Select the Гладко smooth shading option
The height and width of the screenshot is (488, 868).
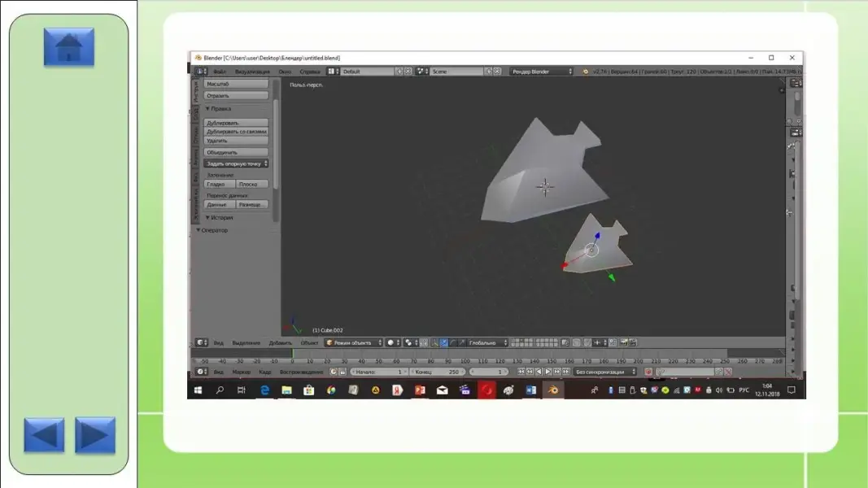[215, 185]
